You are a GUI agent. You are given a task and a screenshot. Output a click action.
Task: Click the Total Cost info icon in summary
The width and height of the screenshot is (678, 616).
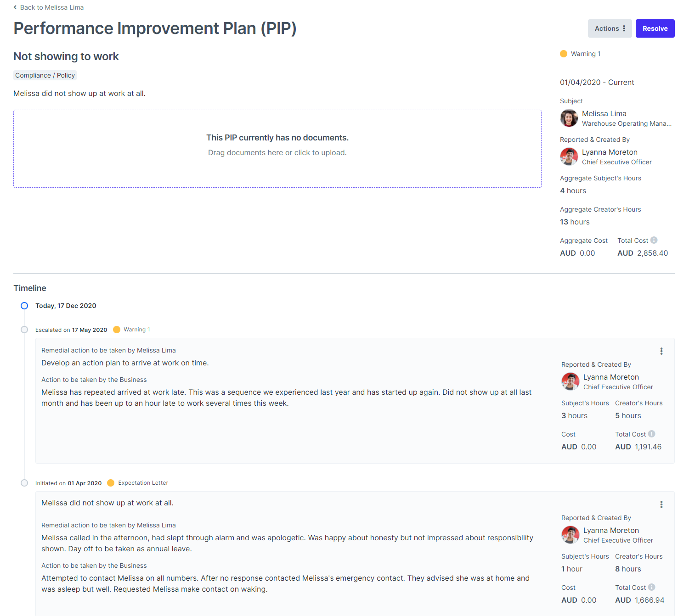tap(654, 240)
